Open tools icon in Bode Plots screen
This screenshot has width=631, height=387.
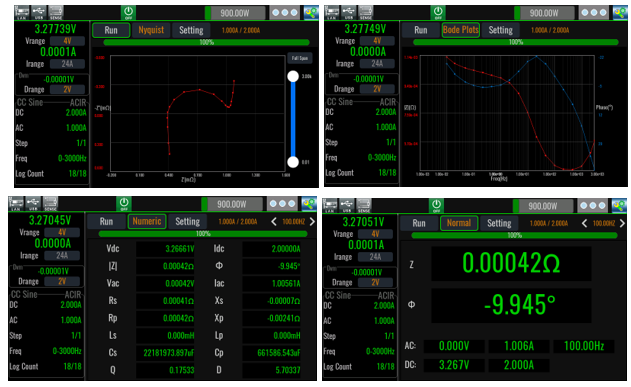click(620, 13)
